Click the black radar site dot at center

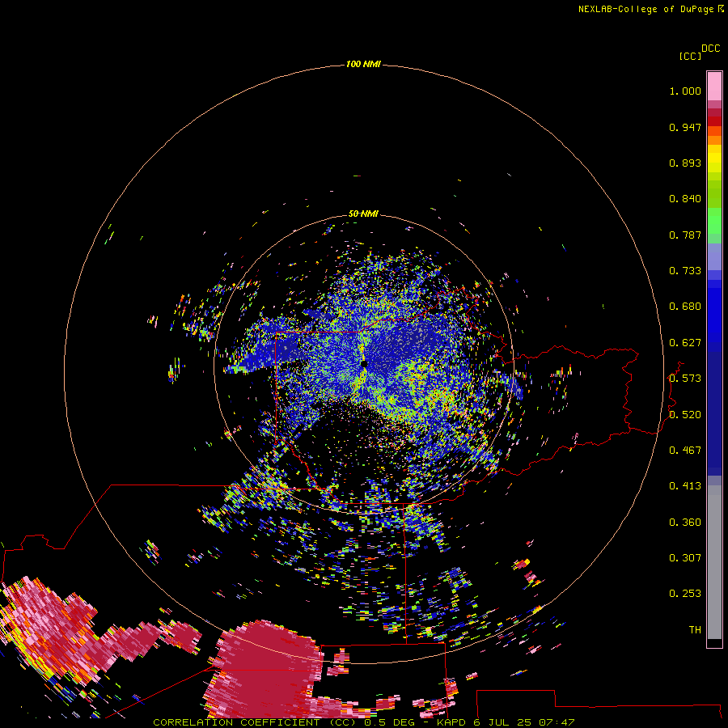coord(363,363)
